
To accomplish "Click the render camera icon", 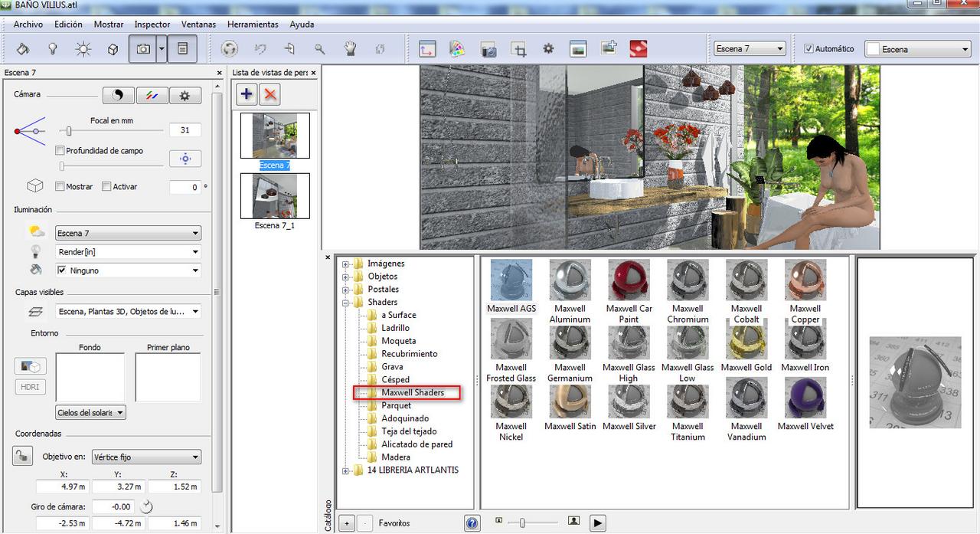I will tap(488, 50).
